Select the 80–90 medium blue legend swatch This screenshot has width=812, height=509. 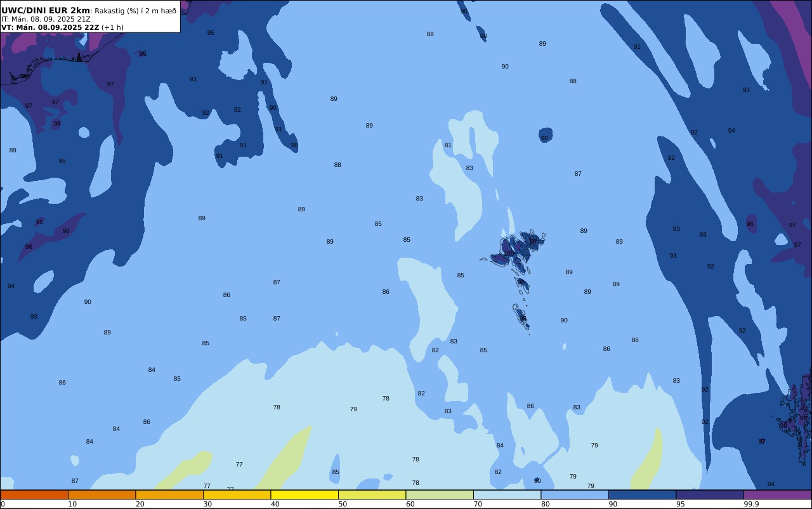click(575, 494)
